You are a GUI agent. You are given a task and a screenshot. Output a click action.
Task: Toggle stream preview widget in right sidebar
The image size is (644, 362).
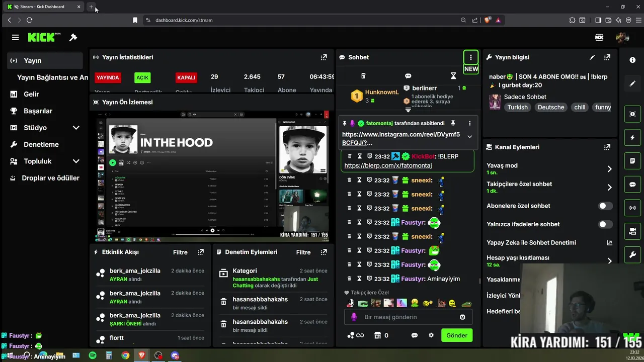coord(632,114)
